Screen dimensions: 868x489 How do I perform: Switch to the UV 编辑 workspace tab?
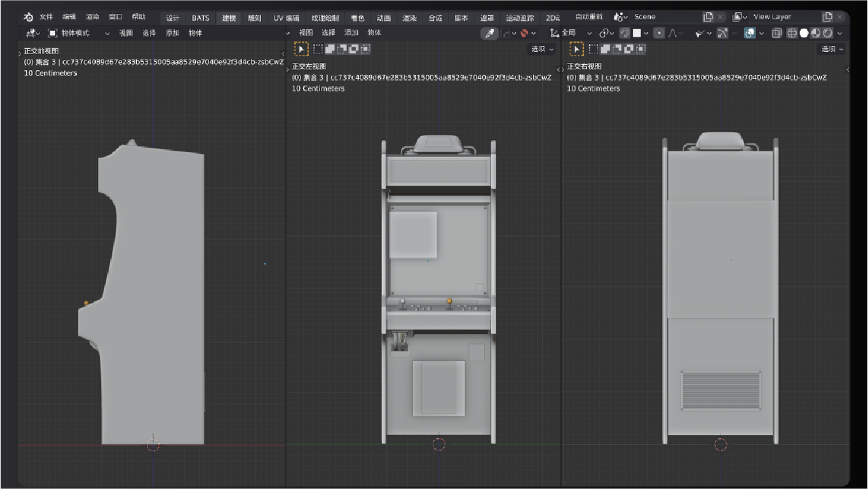pos(286,18)
